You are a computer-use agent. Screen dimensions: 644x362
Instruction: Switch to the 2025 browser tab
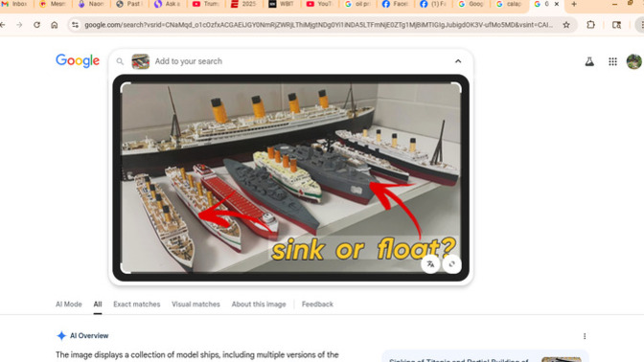(243, 4)
